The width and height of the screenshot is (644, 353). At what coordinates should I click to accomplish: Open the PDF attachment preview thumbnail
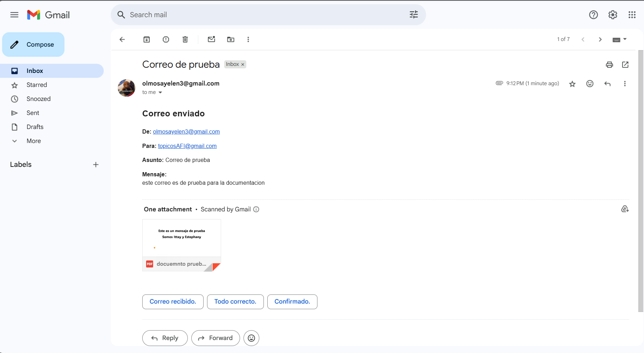coord(181,238)
